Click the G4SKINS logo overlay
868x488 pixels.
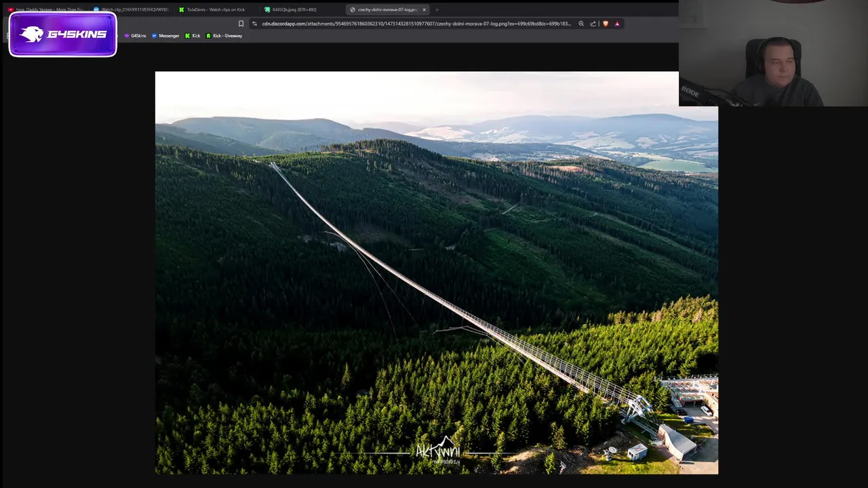click(62, 34)
